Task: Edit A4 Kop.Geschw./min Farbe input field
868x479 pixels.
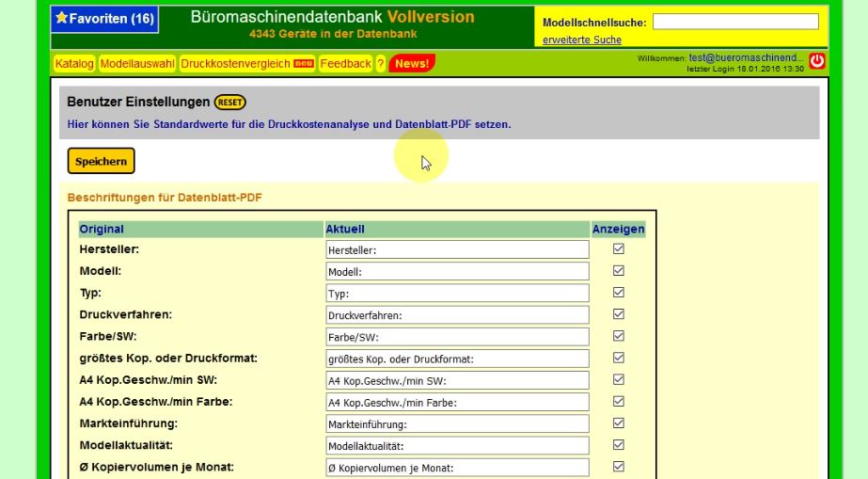Action: pyautogui.click(x=457, y=402)
